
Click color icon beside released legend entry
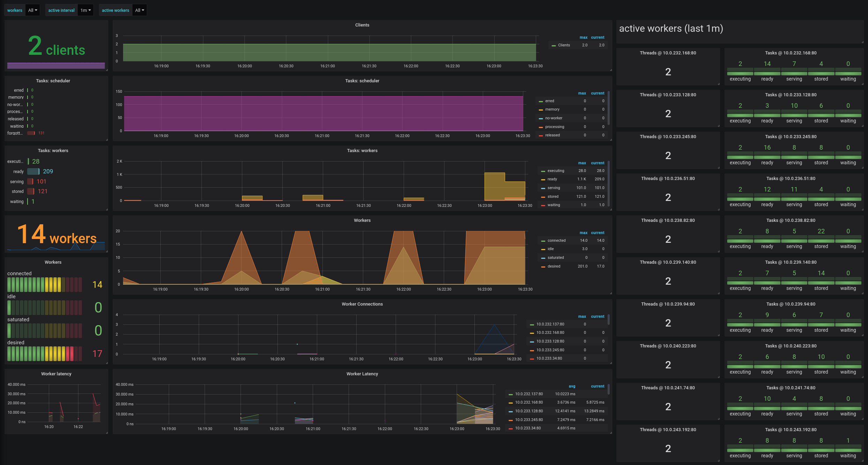[x=541, y=135]
